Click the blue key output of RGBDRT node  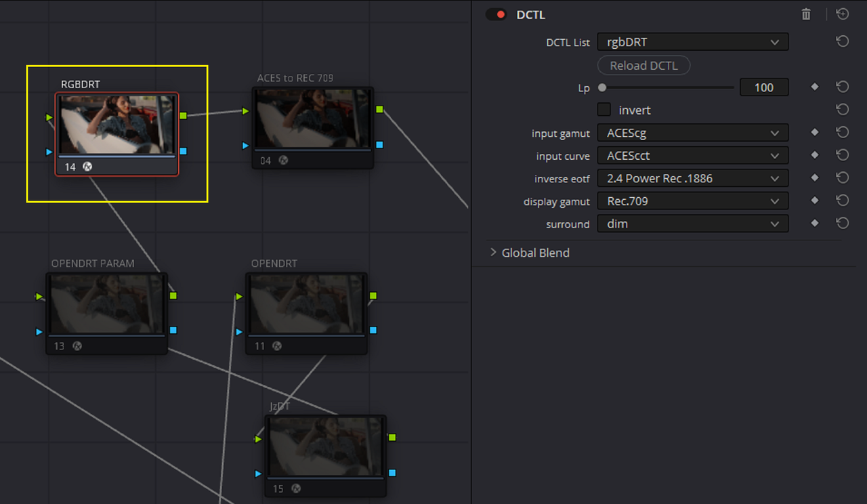[x=184, y=150]
